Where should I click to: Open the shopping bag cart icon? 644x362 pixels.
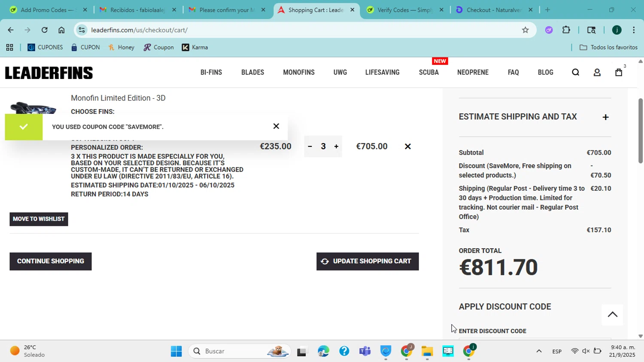pos(619,72)
